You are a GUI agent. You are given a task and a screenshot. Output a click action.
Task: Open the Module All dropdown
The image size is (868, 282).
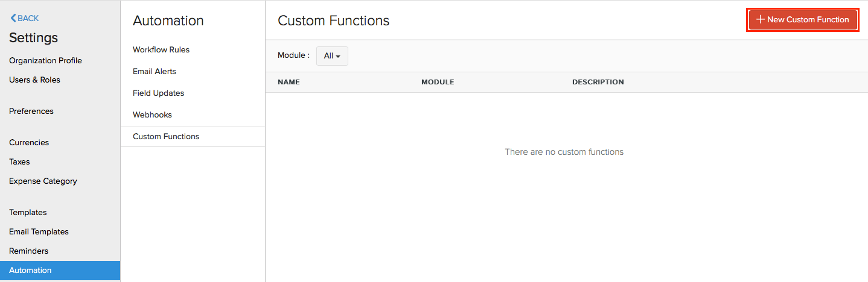click(x=332, y=56)
